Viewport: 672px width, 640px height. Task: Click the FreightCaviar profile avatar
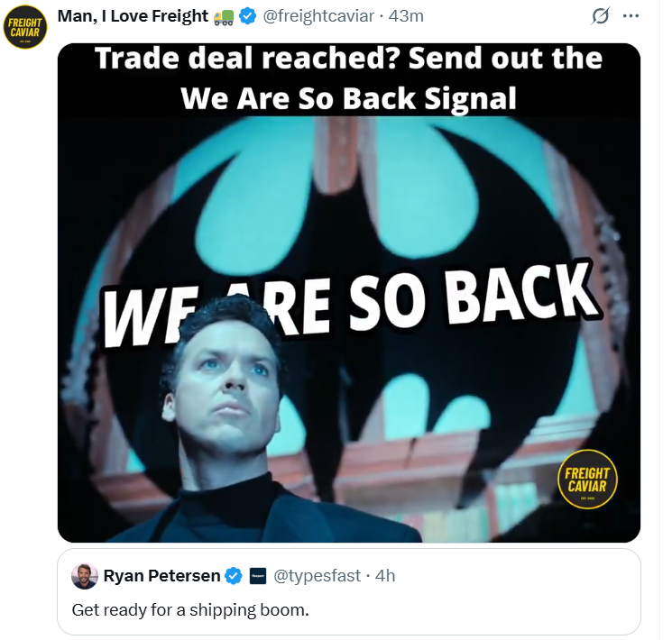coord(26,27)
